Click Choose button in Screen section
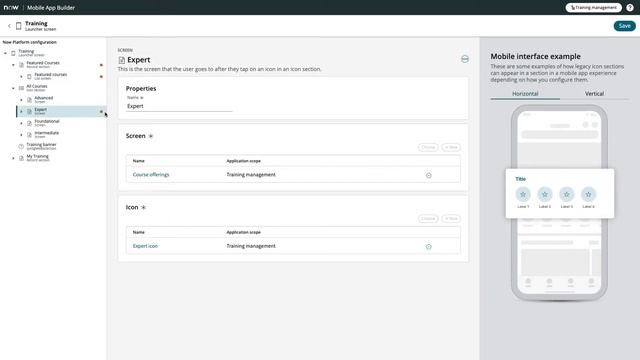Screen dimensions: 640x360 (428, 147)
